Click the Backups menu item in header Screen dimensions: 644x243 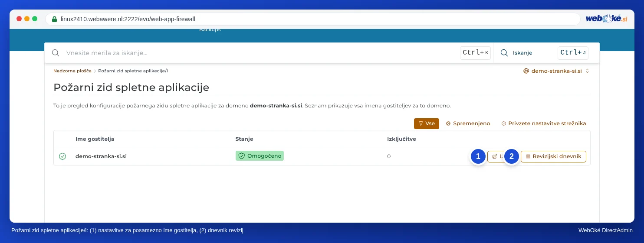210,30
